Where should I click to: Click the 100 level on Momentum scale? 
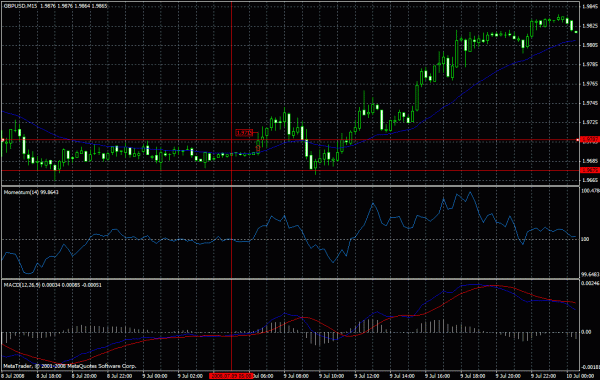pos(585,239)
